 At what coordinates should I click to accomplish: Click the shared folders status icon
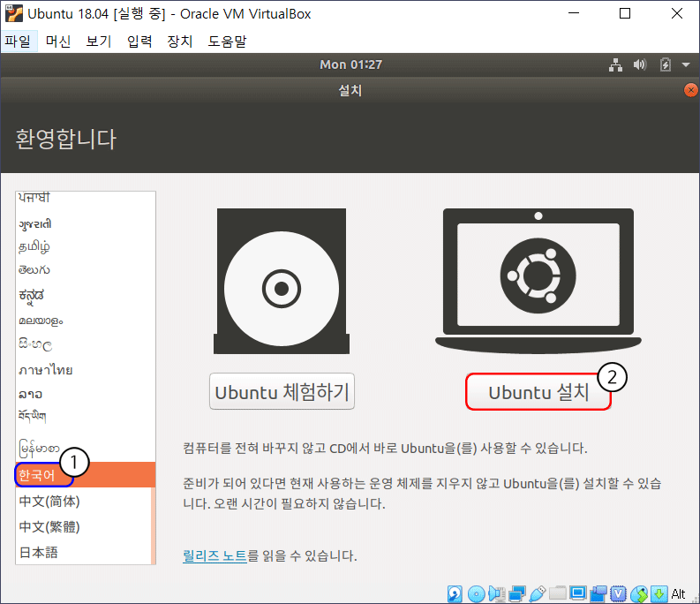point(558,593)
